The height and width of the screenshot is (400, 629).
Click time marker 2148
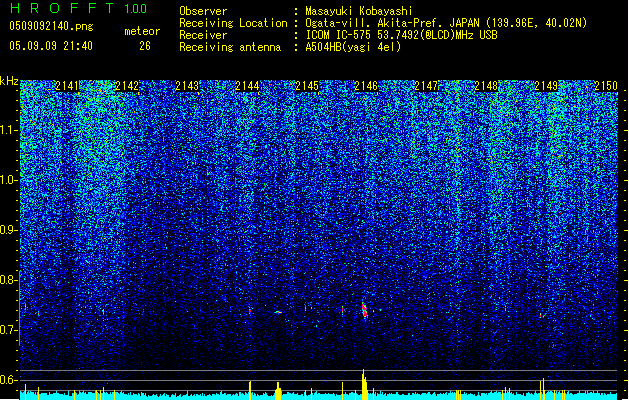[x=486, y=86]
